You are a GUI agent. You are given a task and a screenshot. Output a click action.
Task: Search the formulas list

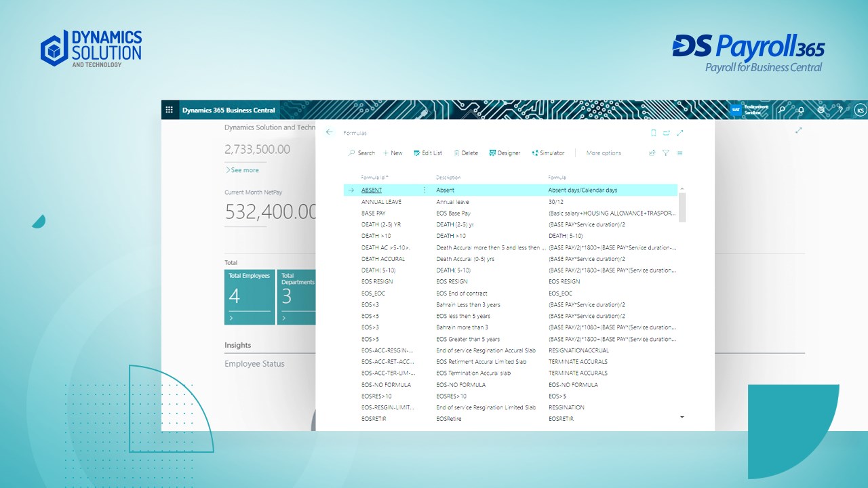(x=361, y=153)
